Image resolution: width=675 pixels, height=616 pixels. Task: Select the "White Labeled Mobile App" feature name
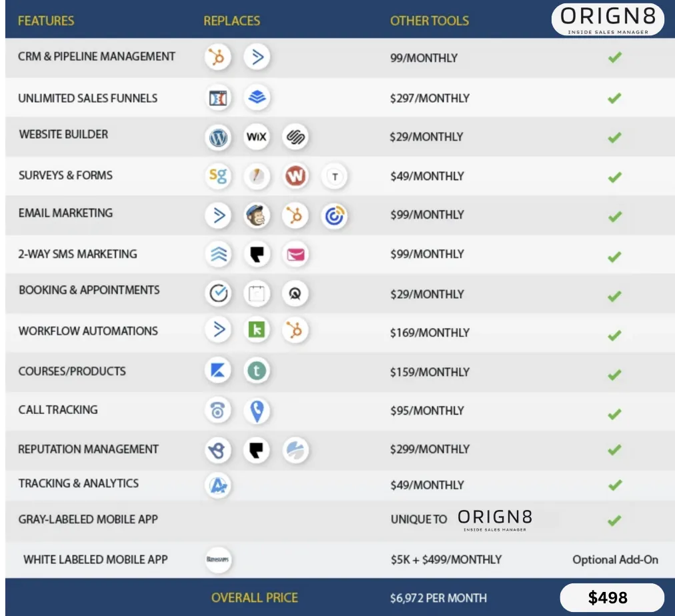(x=95, y=559)
